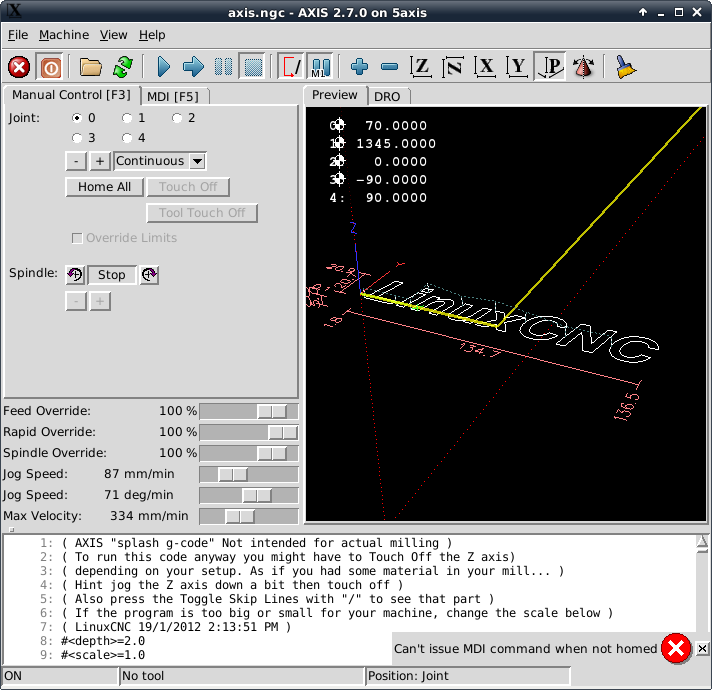Decrease spindle speed minus button
This screenshot has height=690, width=712.
tap(76, 301)
